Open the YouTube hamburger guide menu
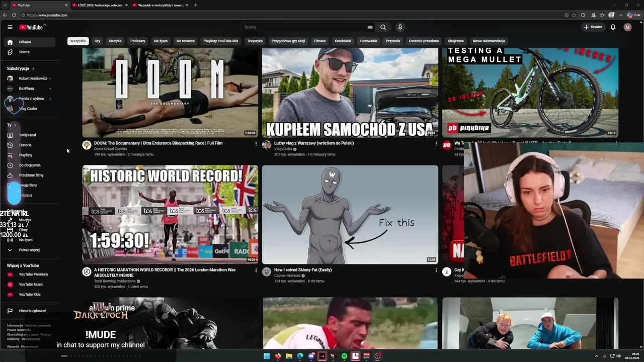 pos(10,27)
